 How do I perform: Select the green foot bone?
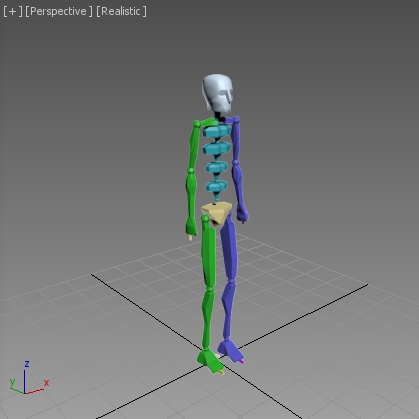pos(210,361)
